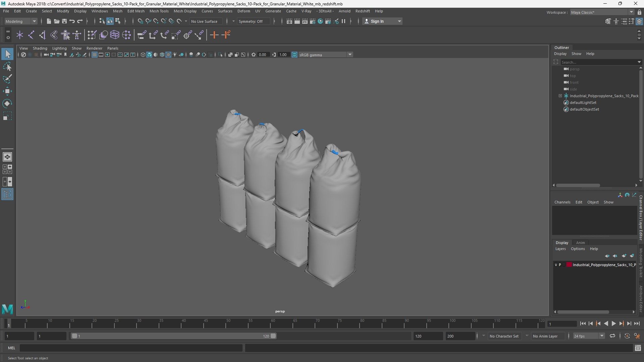644x362 pixels.
Task: Open the sRGB gamma view transform dropdown
Action: point(325,55)
